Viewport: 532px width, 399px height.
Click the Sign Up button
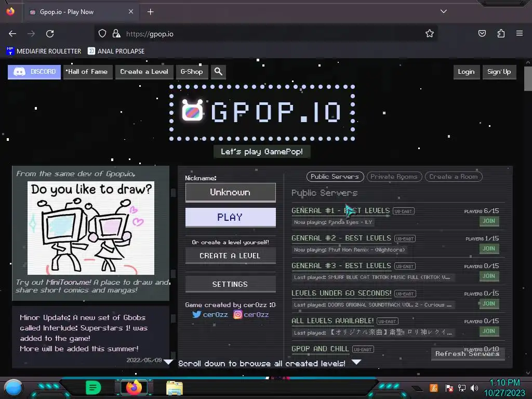tap(499, 72)
